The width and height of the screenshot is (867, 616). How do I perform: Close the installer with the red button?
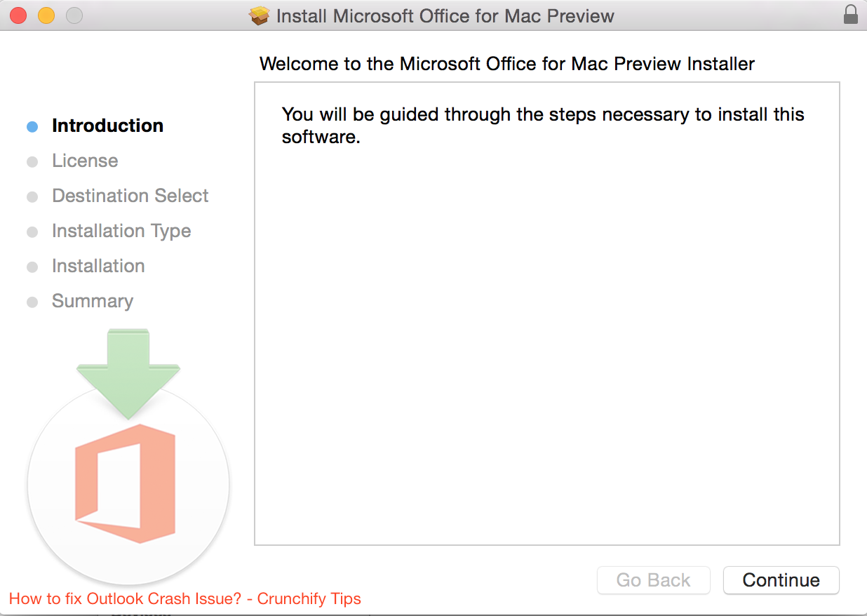18,15
